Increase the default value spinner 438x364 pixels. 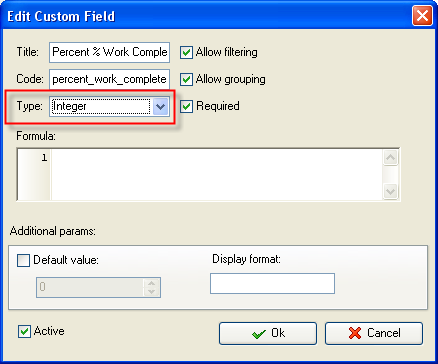pos(152,283)
